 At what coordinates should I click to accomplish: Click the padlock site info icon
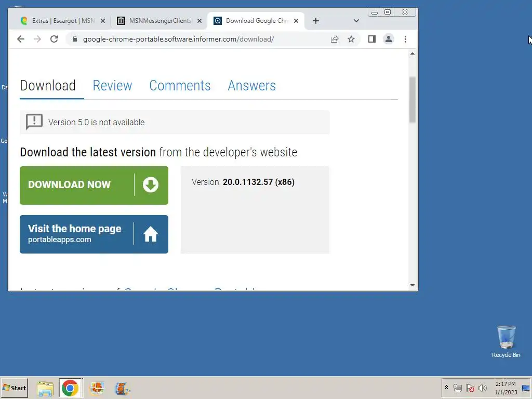[75, 39]
